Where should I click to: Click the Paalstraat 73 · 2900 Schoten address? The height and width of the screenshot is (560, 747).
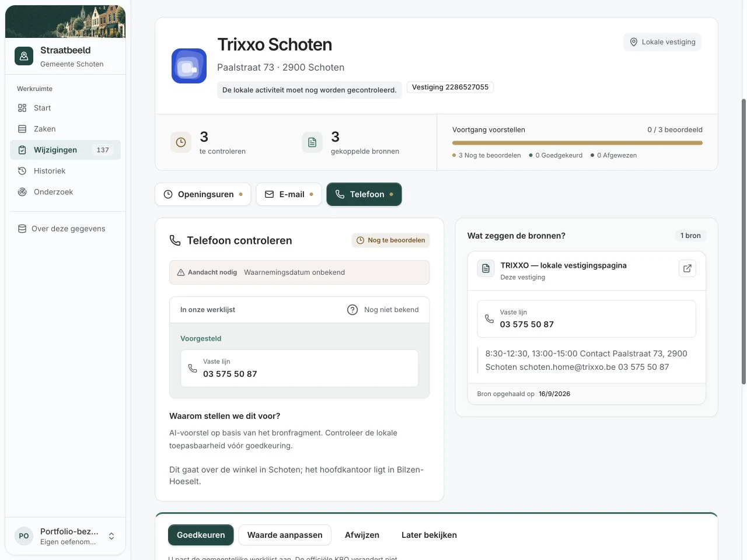[x=281, y=67]
